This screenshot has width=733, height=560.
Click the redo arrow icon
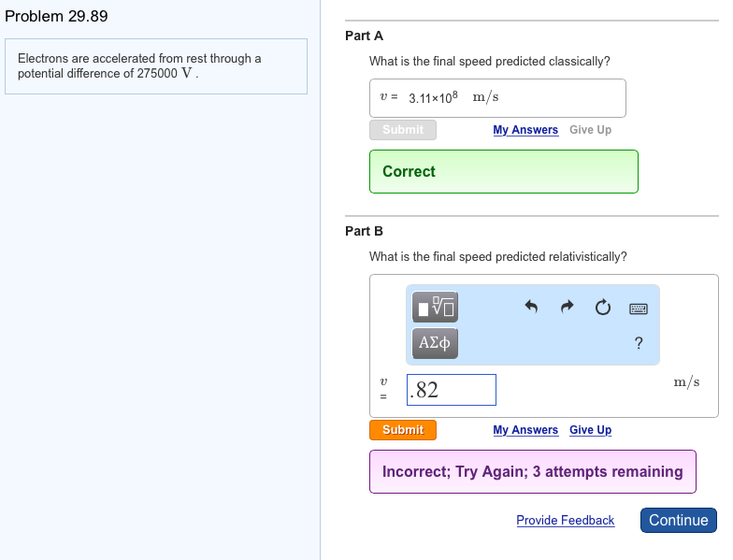click(x=567, y=307)
